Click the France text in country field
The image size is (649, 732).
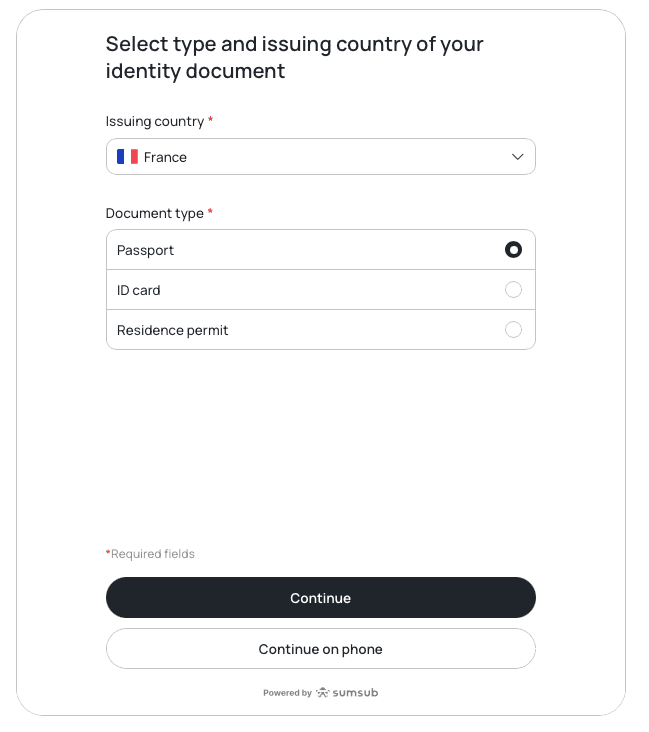(165, 157)
